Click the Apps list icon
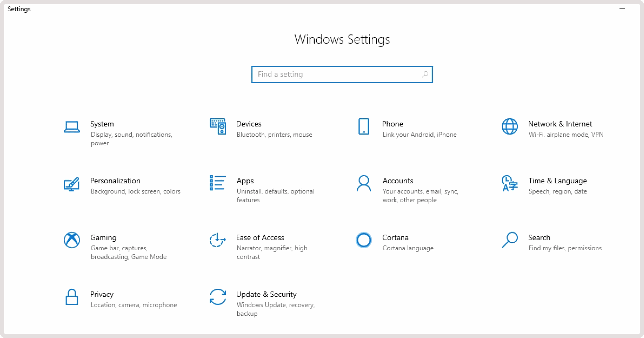The height and width of the screenshot is (338, 644). pos(218,183)
